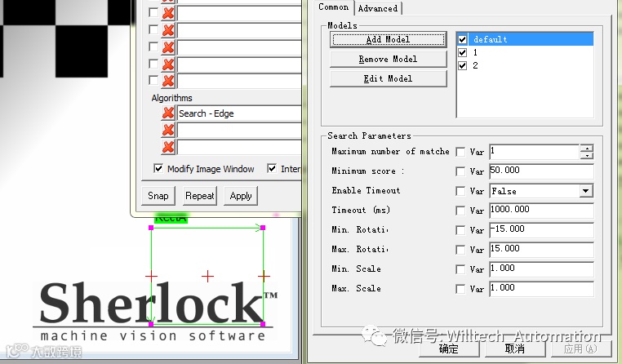Uncheck the default model checkbox
The width and height of the screenshot is (622, 364).
coord(462,39)
